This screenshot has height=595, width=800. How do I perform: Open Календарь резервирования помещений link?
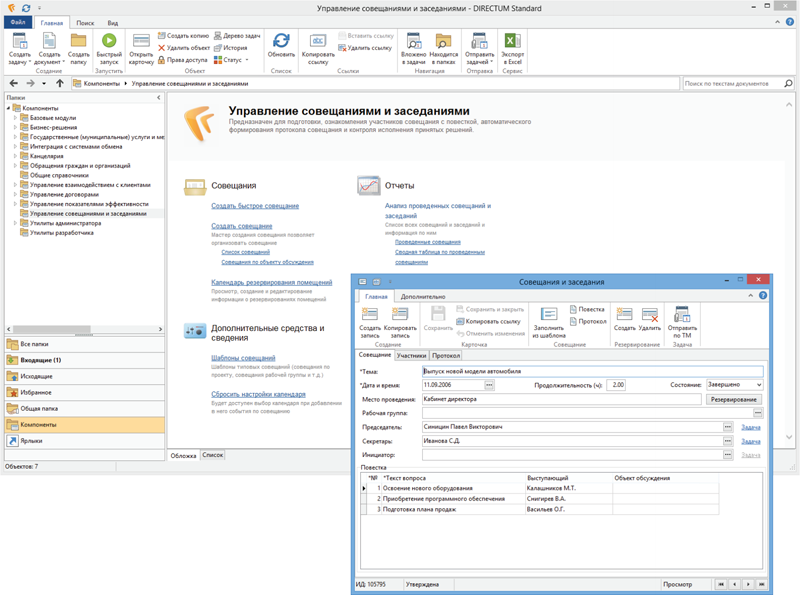tap(271, 282)
